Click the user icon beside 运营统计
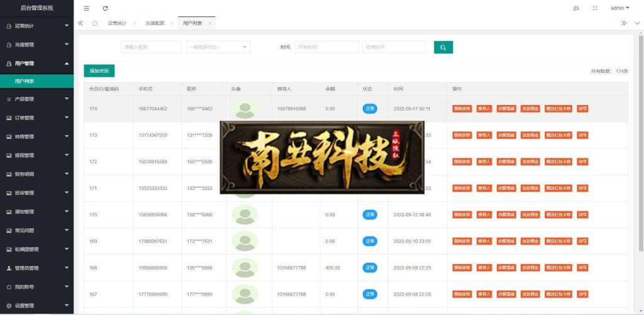This screenshot has height=315, width=644. (9, 26)
